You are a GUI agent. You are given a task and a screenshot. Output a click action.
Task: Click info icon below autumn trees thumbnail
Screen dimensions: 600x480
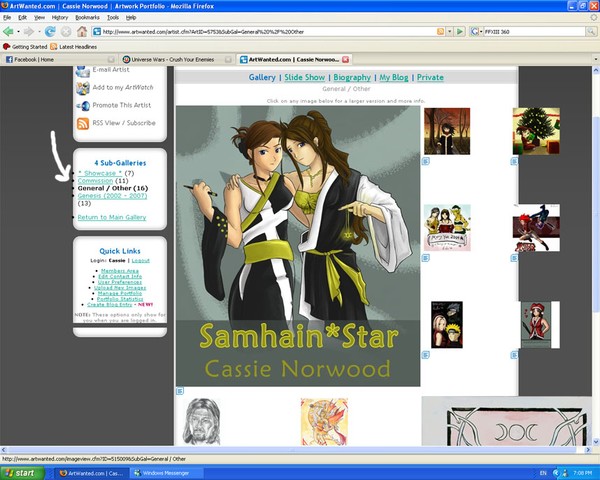point(426,161)
